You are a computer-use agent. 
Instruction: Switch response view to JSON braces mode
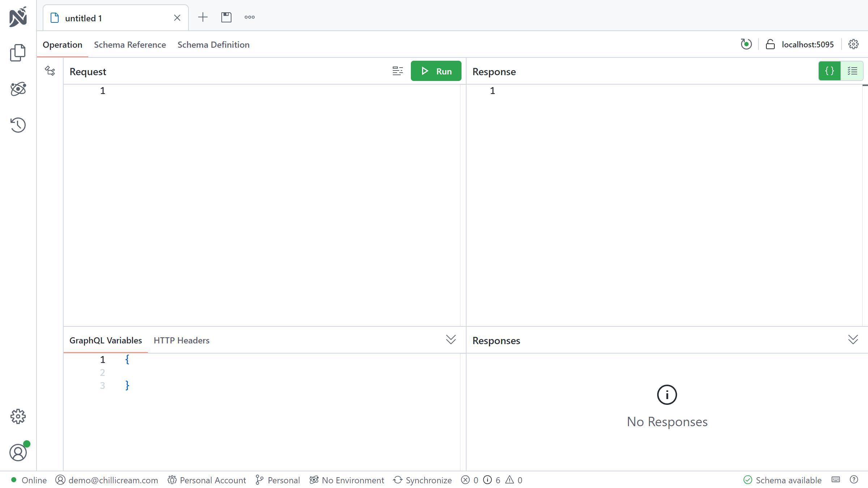[830, 71]
